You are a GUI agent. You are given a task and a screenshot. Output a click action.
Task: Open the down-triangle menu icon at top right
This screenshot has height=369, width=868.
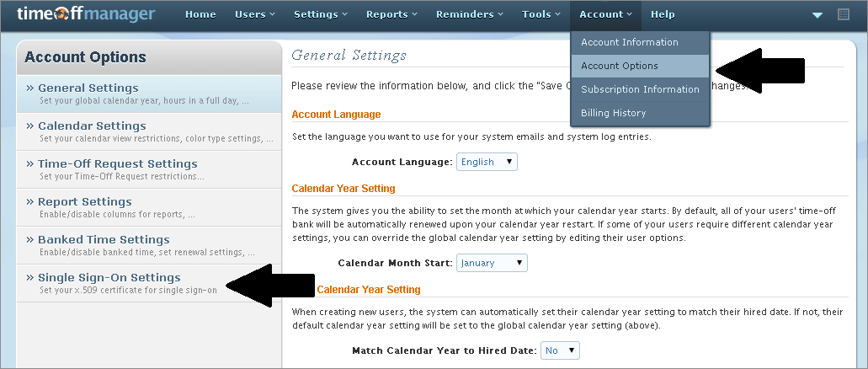point(817,15)
